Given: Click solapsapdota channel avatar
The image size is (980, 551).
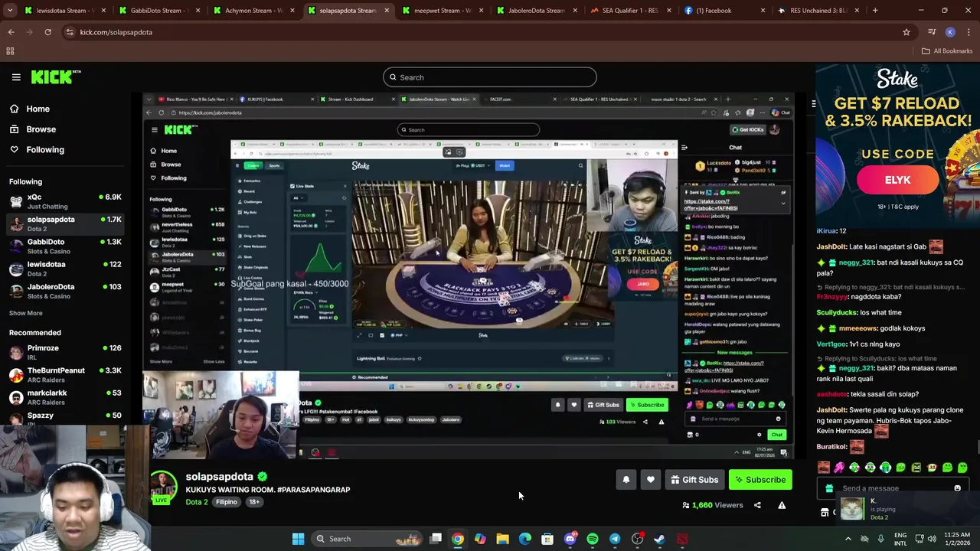Looking at the screenshot, I should point(163,486).
